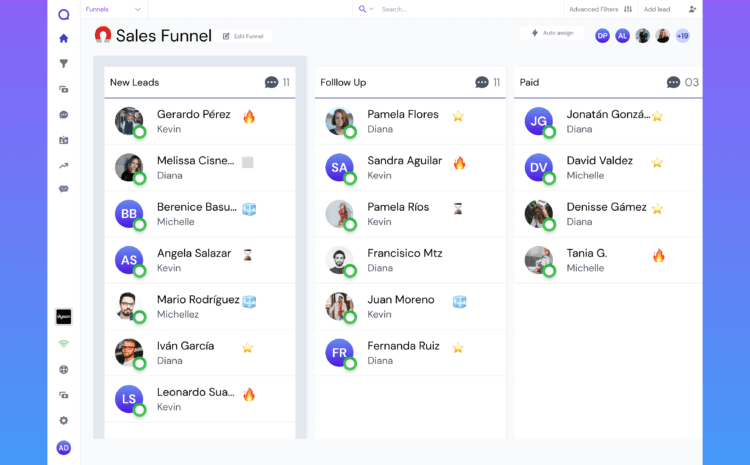Select the DP team member avatar
Image resolution: width=750 pixels, height=465 pixels.
coord(602,36)
